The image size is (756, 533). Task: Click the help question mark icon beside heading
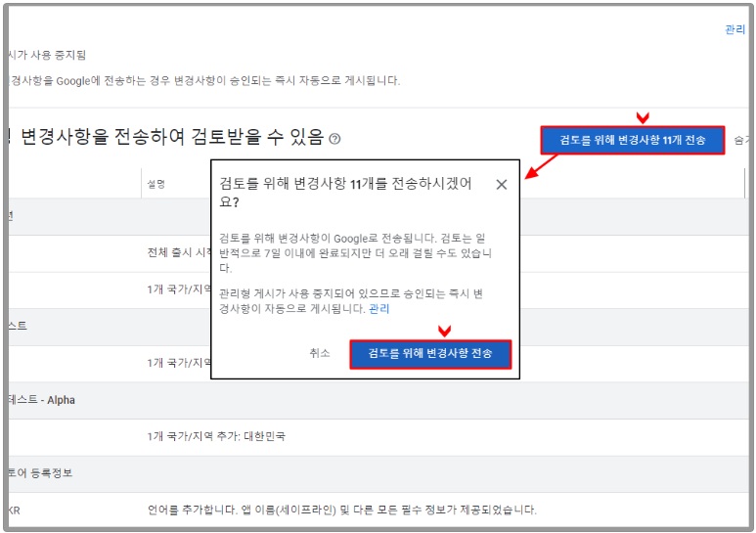(334, 139)
